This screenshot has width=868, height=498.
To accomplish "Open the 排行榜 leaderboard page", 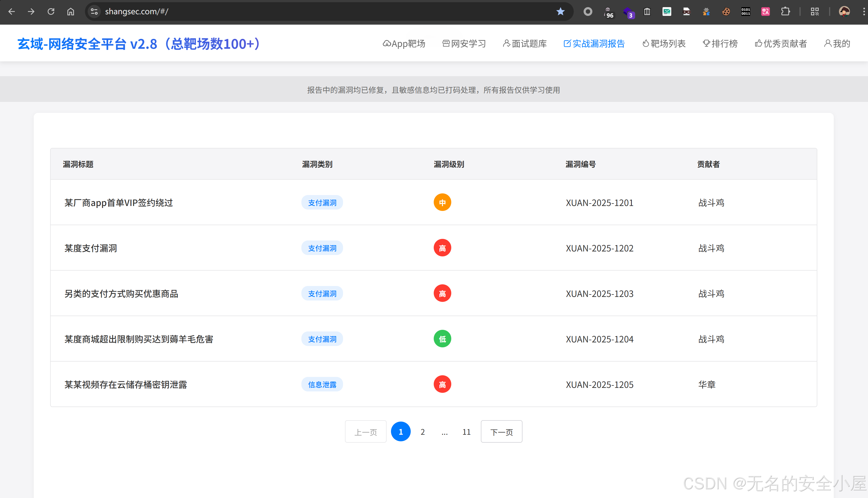I will (720, 44).
